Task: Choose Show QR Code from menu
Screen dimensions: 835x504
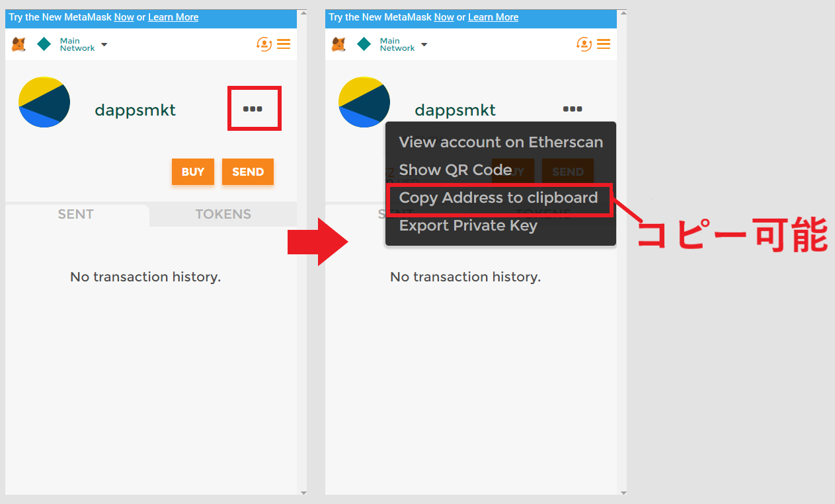Action: (456, 170)
